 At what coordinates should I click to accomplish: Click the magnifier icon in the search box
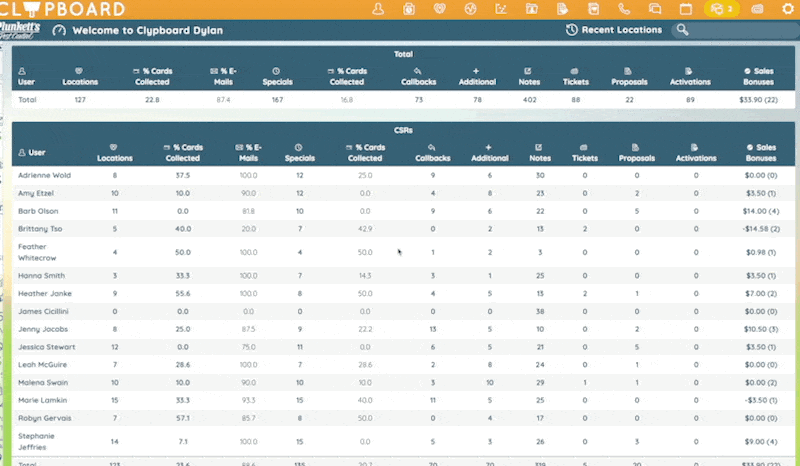coord(682,30)
